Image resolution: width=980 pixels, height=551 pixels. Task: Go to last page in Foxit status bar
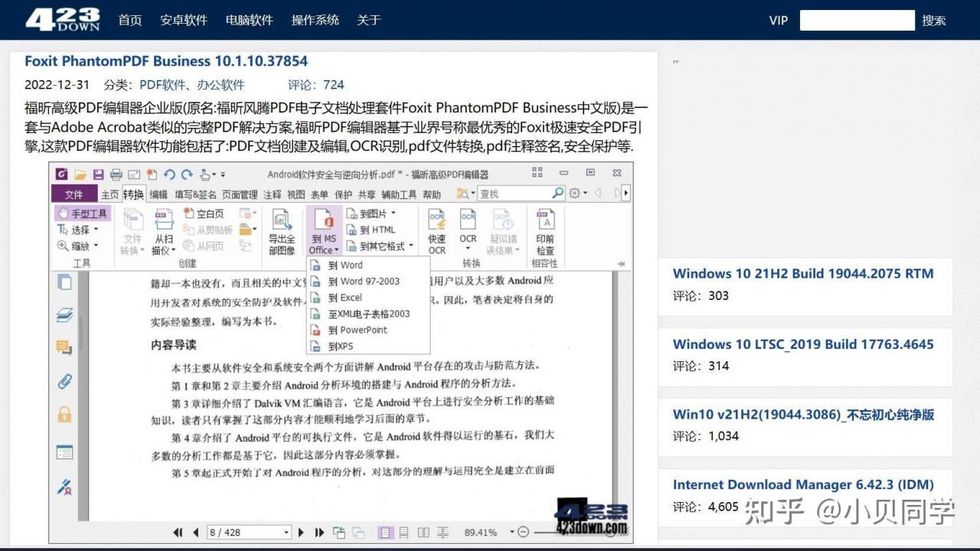click(319, 532)
